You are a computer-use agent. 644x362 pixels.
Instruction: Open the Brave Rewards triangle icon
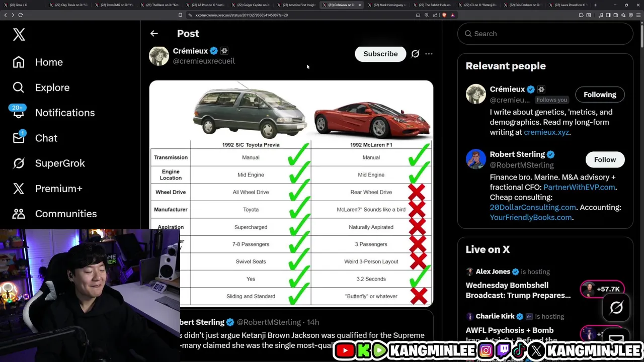pos(452,15)
